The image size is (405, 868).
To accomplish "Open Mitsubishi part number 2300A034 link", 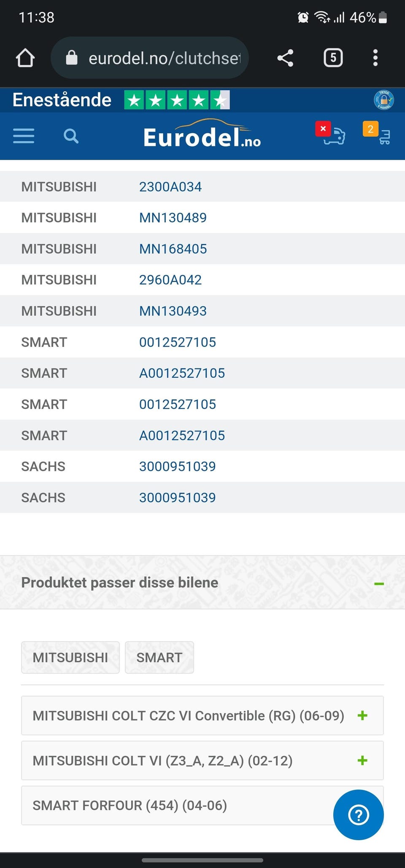I will (x=170, y=187).
